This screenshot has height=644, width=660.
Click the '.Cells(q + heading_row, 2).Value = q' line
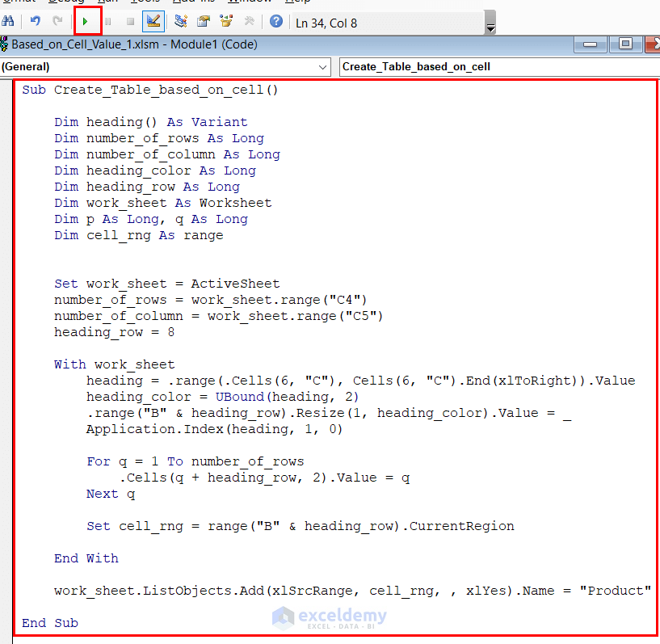point(265,478)
